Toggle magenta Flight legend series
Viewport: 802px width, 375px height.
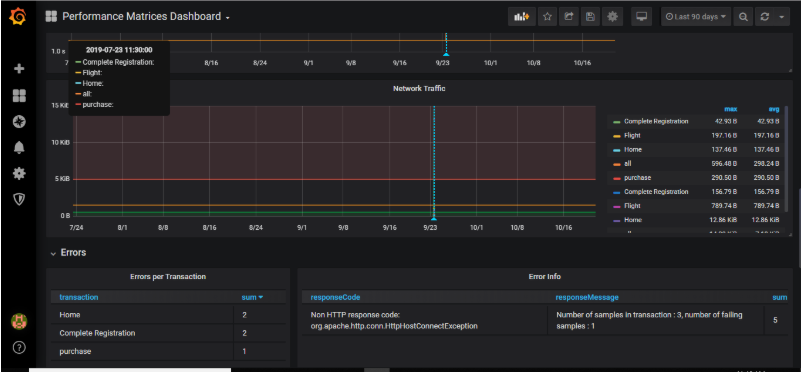[x=632, y=206]
